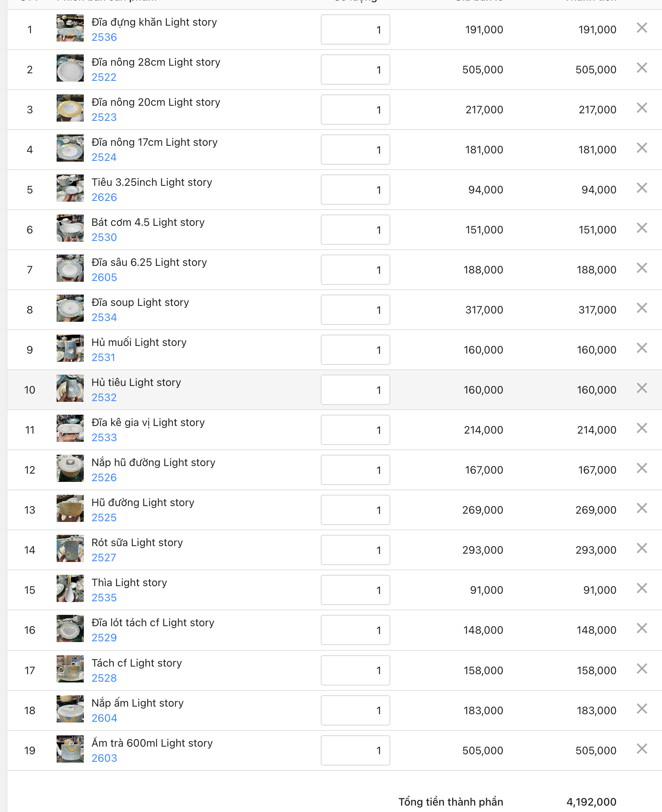662x812 pixels.
Task: Remove the Nắp ấm Light story row
Action: tap(641, 709)
